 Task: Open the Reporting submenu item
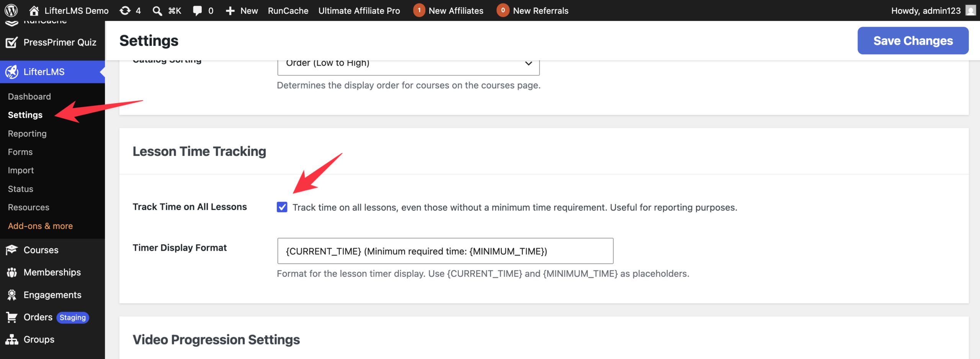click(x=27, y=133)
